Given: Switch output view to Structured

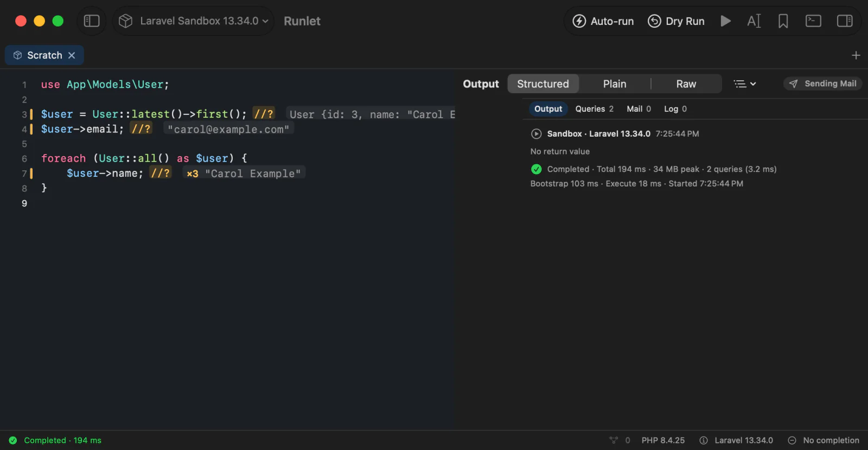Looking at the screenshot, I should [543, 84].
